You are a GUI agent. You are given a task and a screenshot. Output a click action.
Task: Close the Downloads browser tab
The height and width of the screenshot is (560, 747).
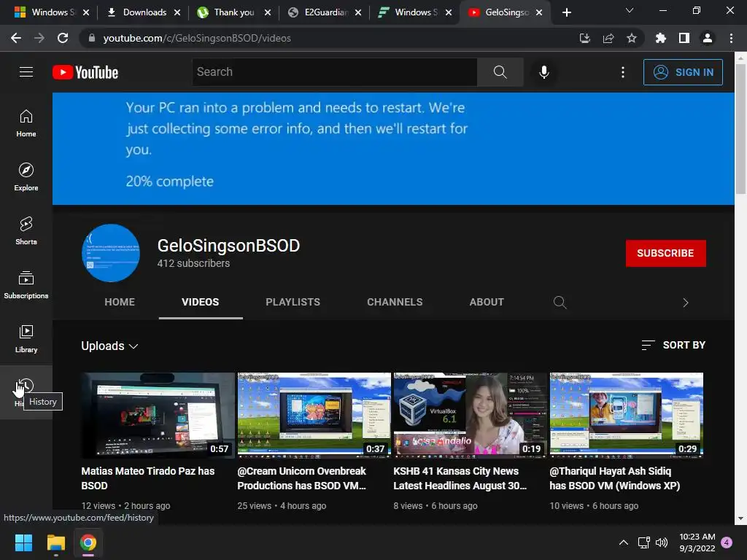pyautogui.click(x=177, y=12)
